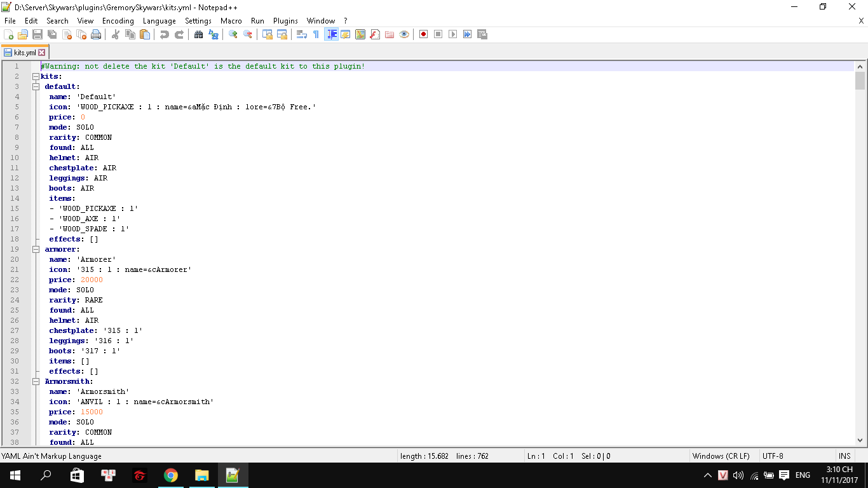Collapse the 'kits:' fold at line 2
This screenshot has width=868, height=488.
tap(36, 76)
